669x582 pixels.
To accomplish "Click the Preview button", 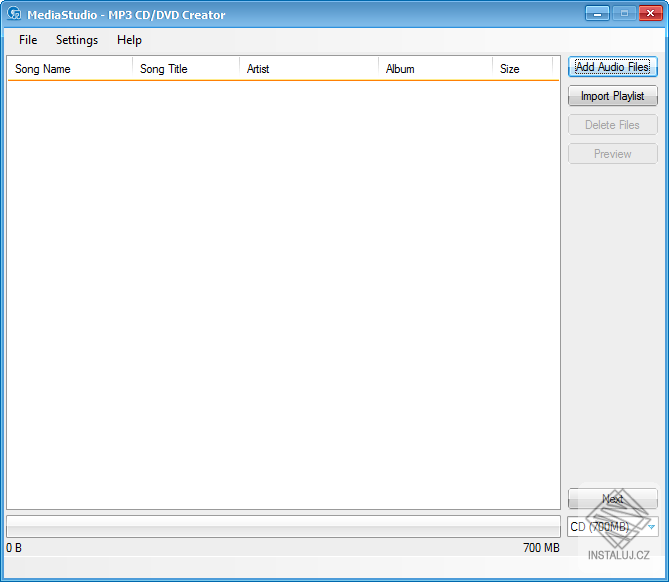I will (613, 154).
